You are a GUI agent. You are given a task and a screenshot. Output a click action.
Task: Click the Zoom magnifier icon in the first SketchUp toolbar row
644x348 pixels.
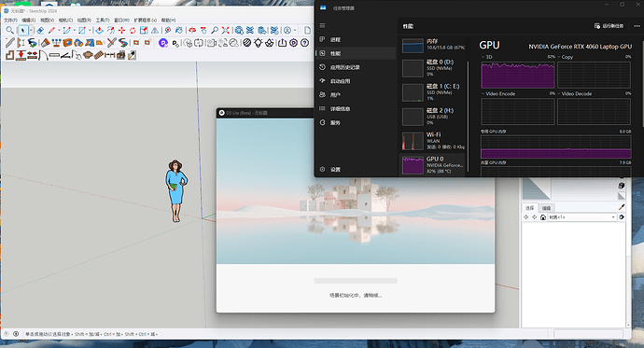coord(215,30)
